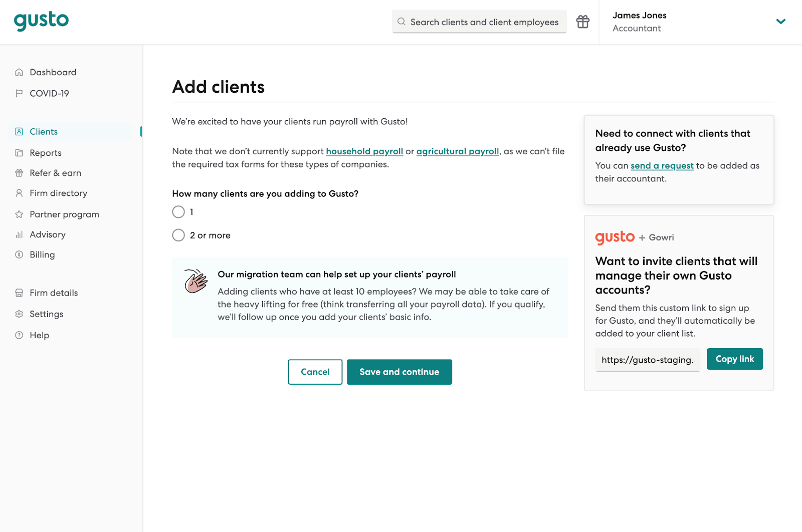This screenshot has width=802, height=532.
Task: Click the Dashboard home icon
Action: (19, 72)
